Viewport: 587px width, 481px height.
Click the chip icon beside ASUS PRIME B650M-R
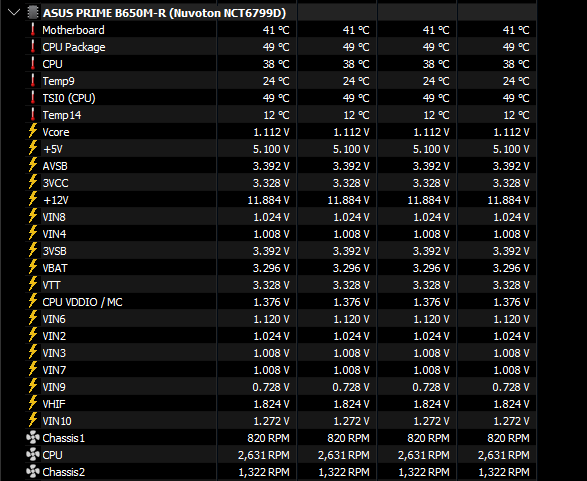click(x=33, y=12)
